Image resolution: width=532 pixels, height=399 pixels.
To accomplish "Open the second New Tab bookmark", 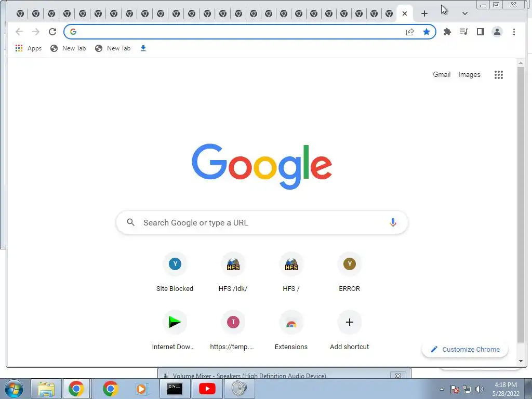I will pyautogui.click(x=113, y=48).
